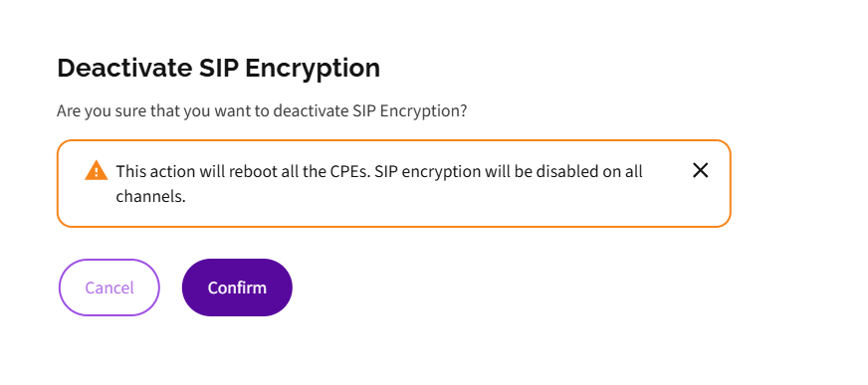This screenshot has width=868, height=385.
Task: Confirm deactivating SIP encryption
Action: (237, 288)
